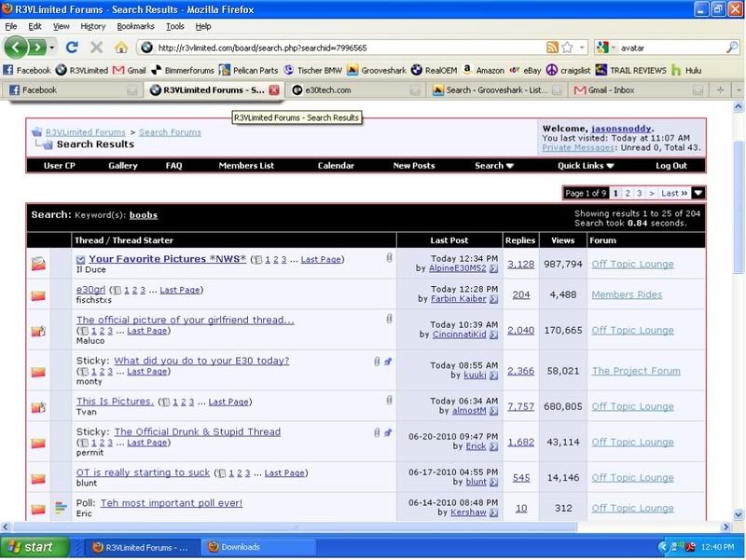Screen dimensions: 746x560
Task: Go to first new post icon on Your Favorite Pictures
Action: point(80,260)
